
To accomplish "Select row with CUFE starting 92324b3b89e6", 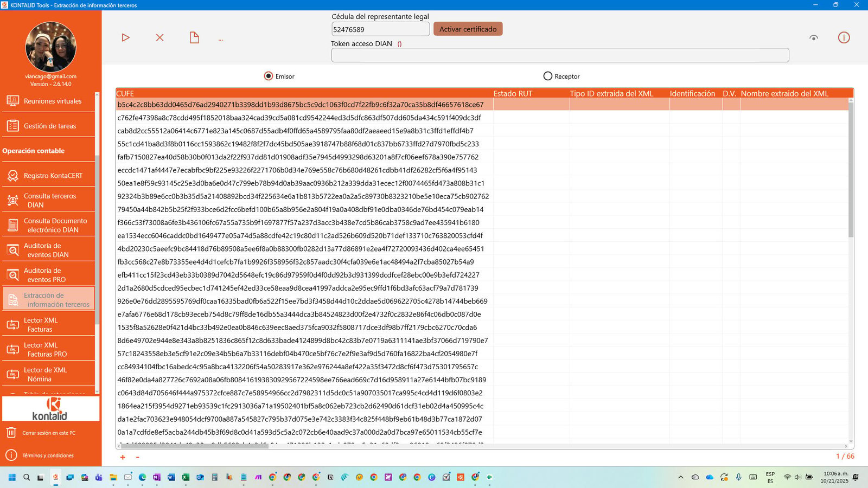I will click(x=482, y=196).
